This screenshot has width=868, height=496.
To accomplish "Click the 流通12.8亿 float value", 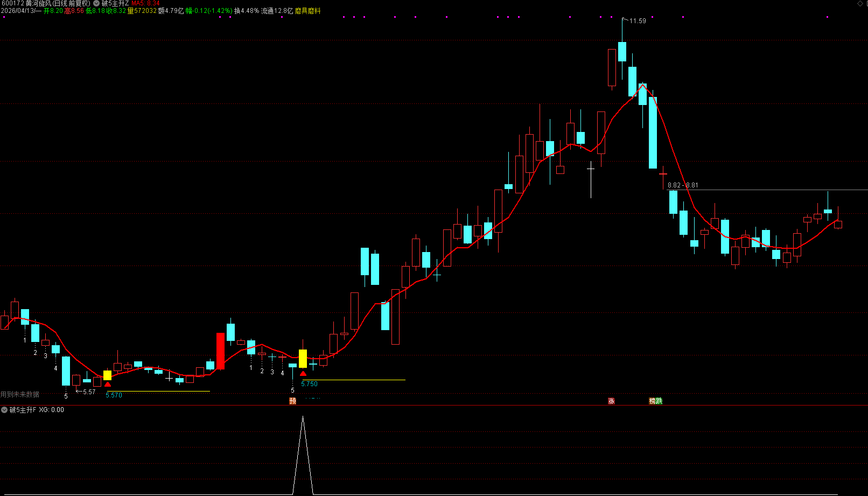I will coord(277,11).
